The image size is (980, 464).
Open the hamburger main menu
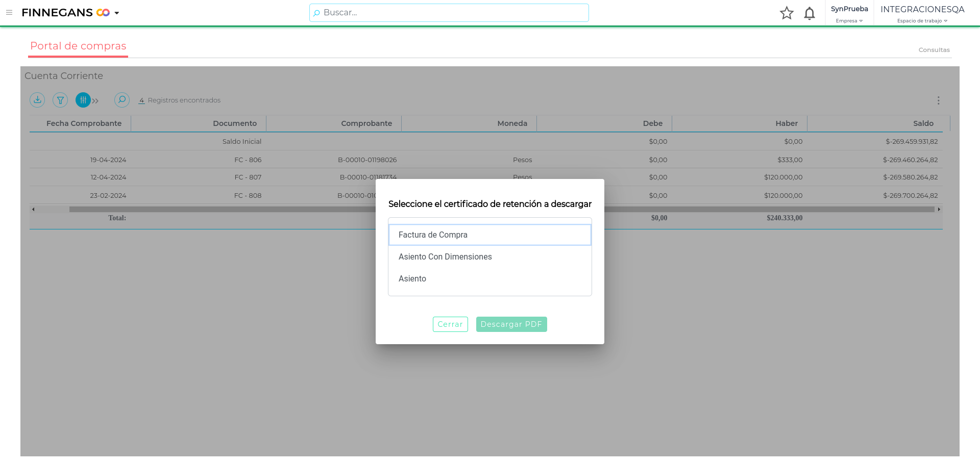(x=9, y=13)
